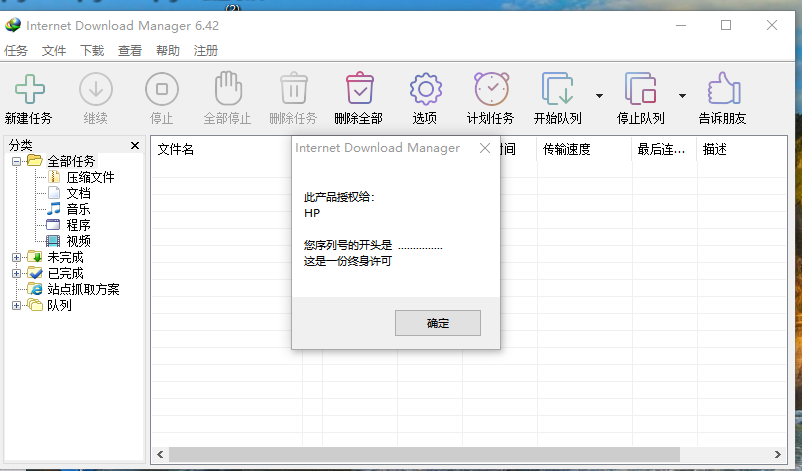Click the New Task (新建任务) plus icon
The width and height of the screenshot is (802, 471).
point(29,89)
